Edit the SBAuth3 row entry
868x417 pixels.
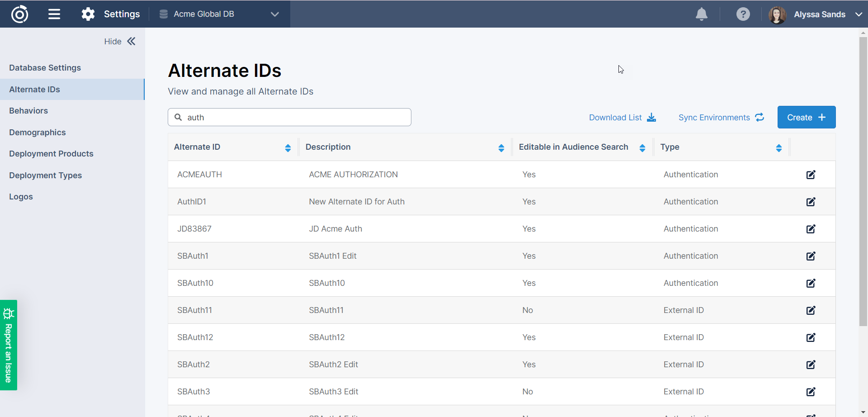click(811, 392)
